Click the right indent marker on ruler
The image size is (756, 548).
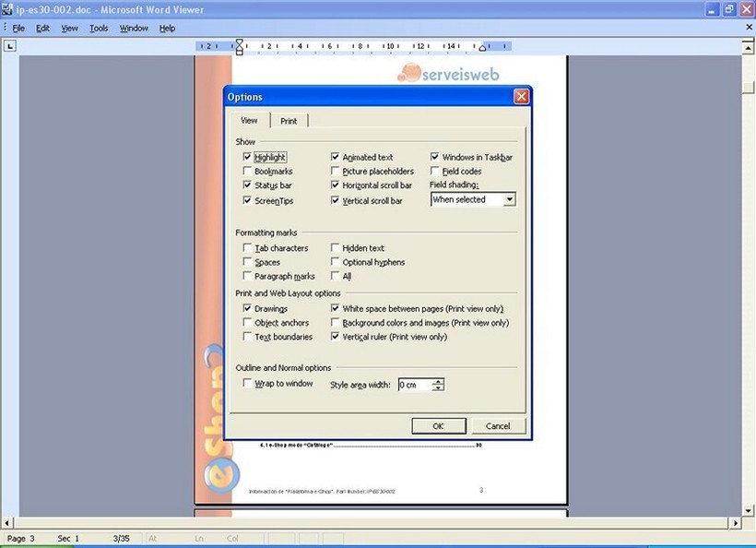click(x=482, y=48)
